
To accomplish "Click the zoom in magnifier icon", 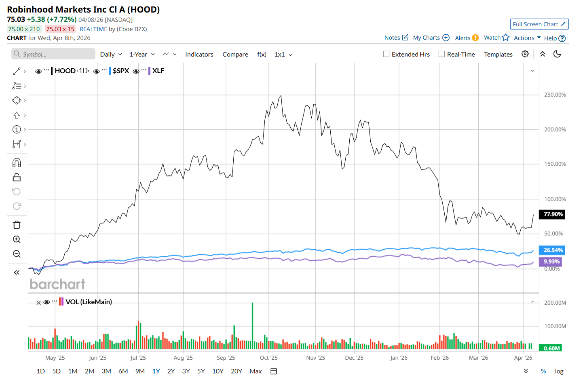I will click(17, 240).
